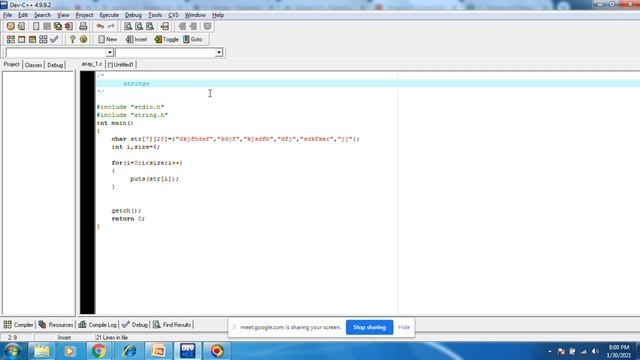Open the Tools menu
Screen dimensions: 640x360
155,15
